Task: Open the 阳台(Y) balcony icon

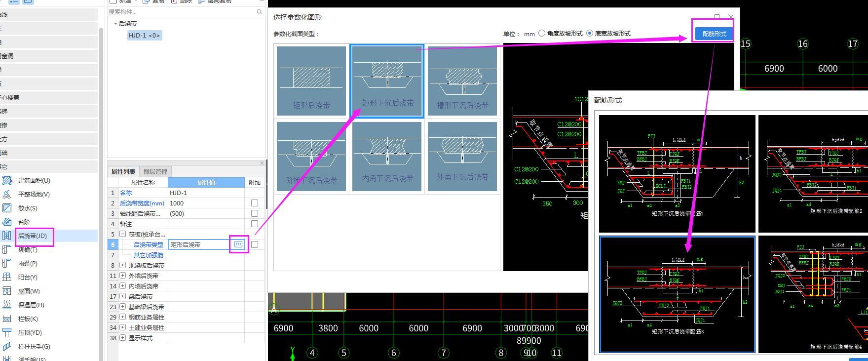Action: pos(7,277)
